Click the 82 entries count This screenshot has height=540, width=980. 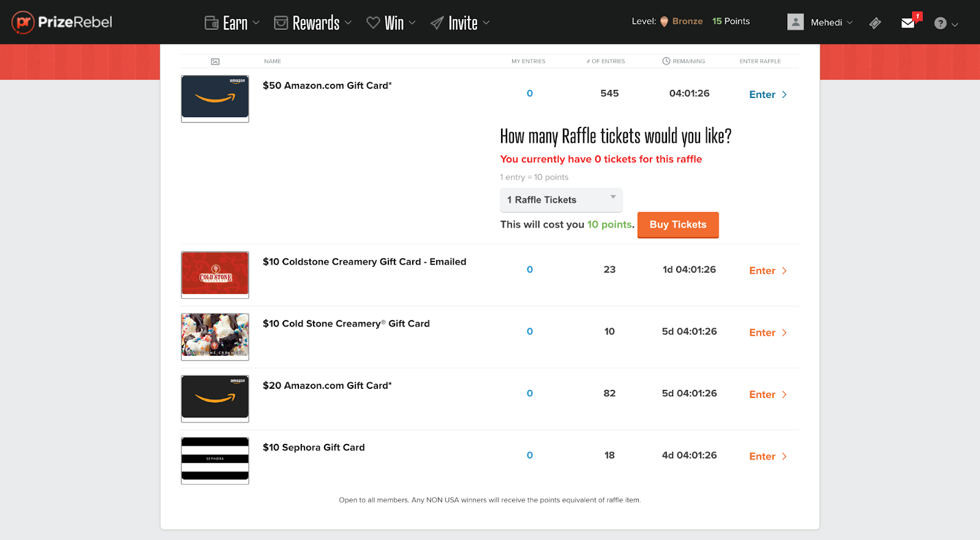click(x=609, y=393)
